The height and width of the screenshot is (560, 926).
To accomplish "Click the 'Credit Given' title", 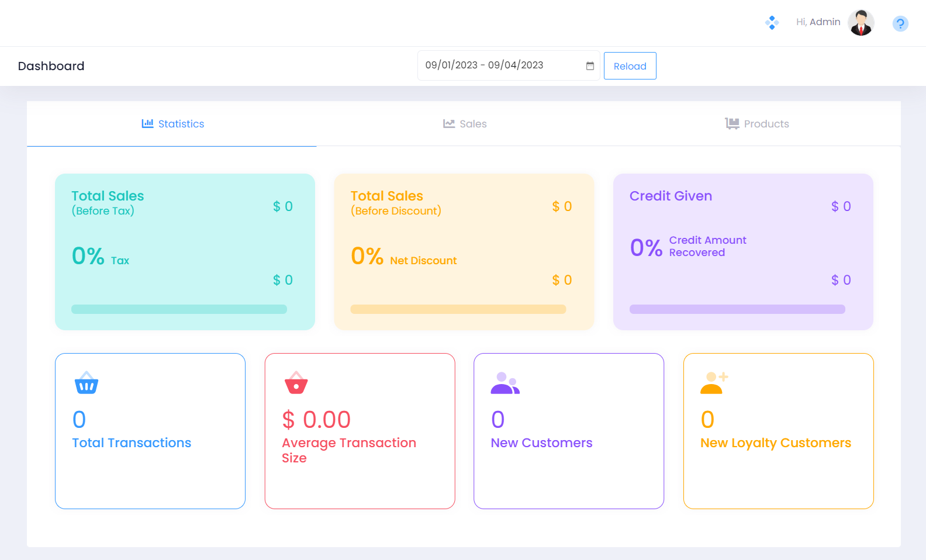I will pyautogui.click(x=671, y=196).
